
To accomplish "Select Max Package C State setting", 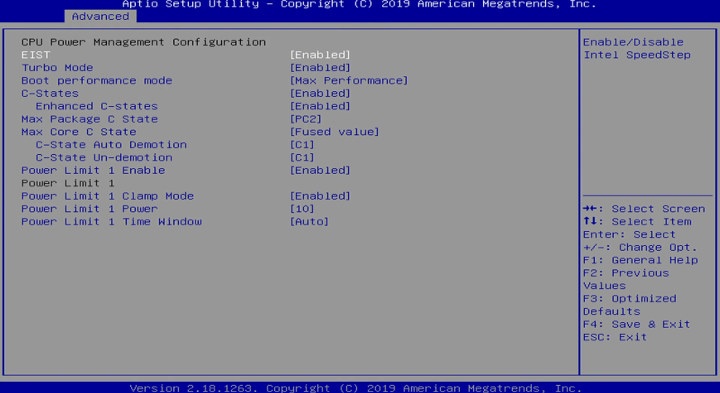I will coord(90,119).
